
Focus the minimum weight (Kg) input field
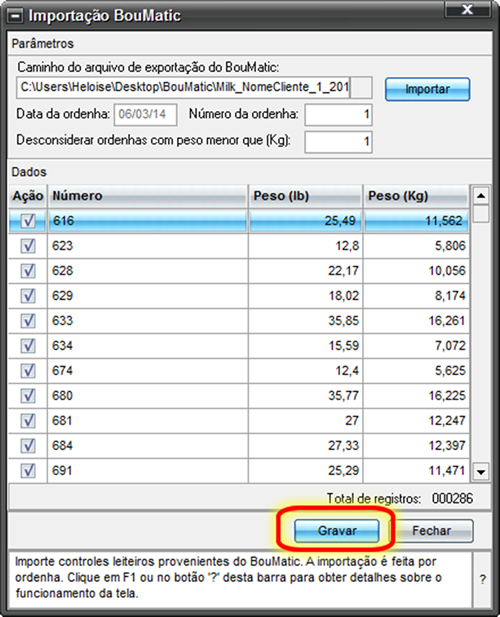338,141
